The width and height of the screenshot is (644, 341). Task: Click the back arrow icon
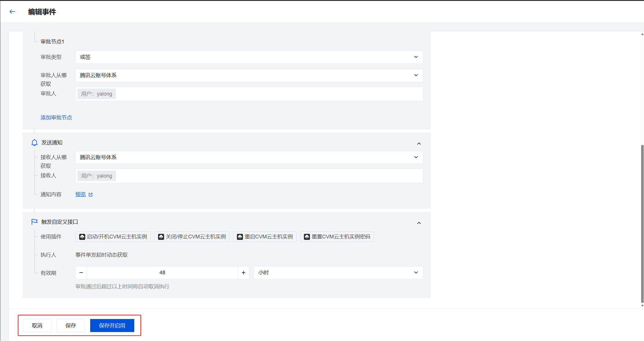tap(12, 12)
